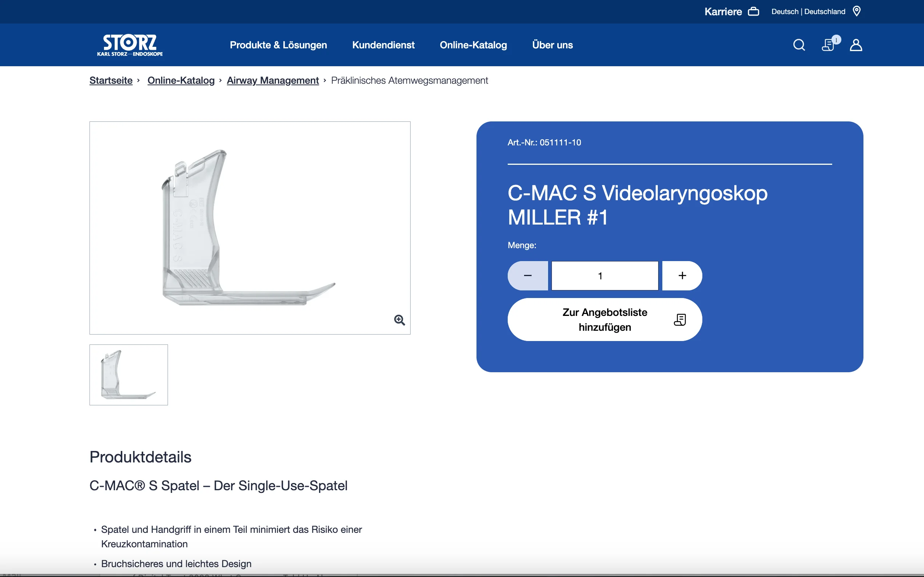Click the location pin icon

coord(857,11)
